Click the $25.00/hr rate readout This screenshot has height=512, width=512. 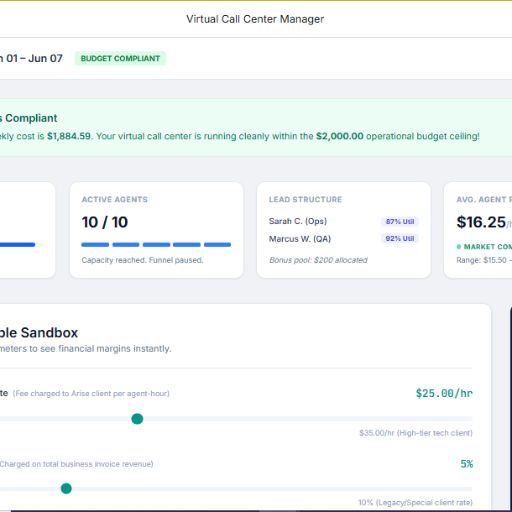444,393
